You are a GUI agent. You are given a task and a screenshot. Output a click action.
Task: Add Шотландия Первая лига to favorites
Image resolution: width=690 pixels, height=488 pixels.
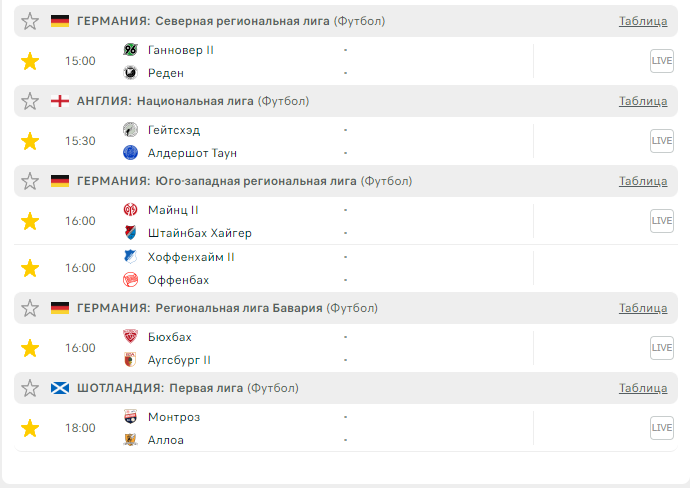(30, 388)
